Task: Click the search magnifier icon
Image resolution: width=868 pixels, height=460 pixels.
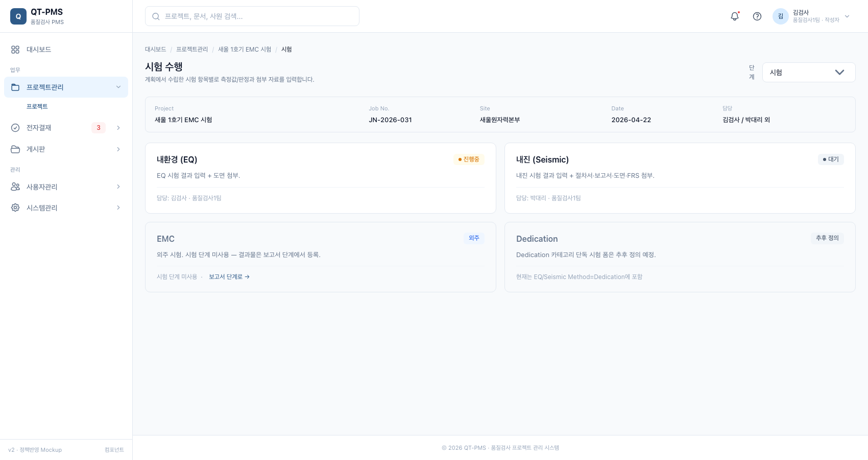Action: click(156, 16)
